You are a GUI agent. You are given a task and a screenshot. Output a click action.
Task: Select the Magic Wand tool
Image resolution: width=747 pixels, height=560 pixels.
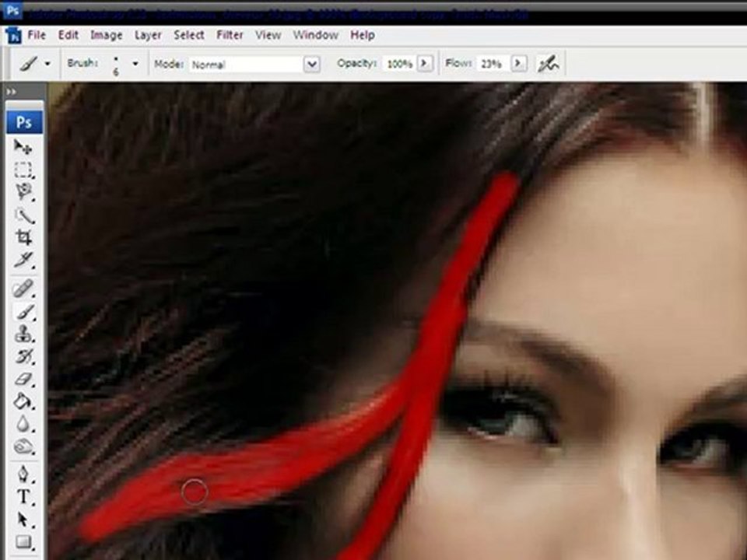(x=23, y=215)
